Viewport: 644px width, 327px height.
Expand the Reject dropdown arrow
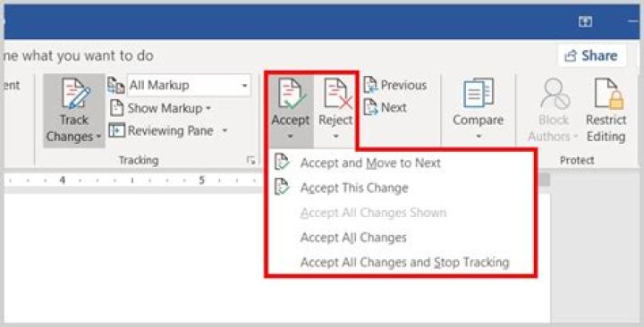pyautogui.click(x=336, y=136)
